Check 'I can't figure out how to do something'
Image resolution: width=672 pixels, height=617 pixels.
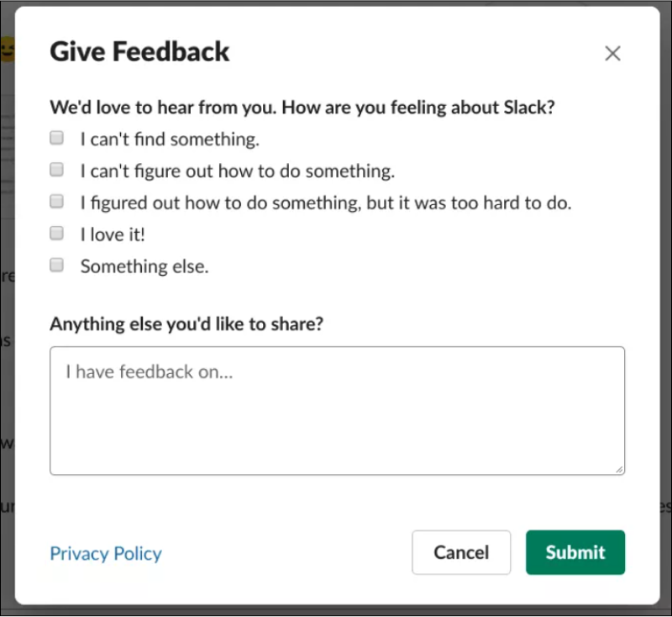pyautogui.click(x=56, y=169)
